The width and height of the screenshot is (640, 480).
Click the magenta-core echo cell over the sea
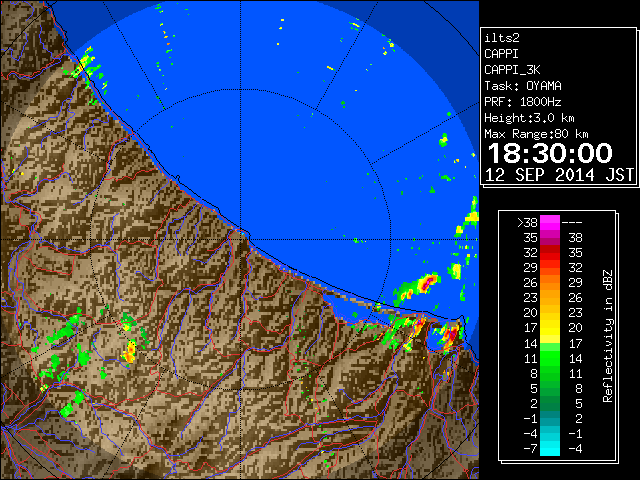(426, 282)
